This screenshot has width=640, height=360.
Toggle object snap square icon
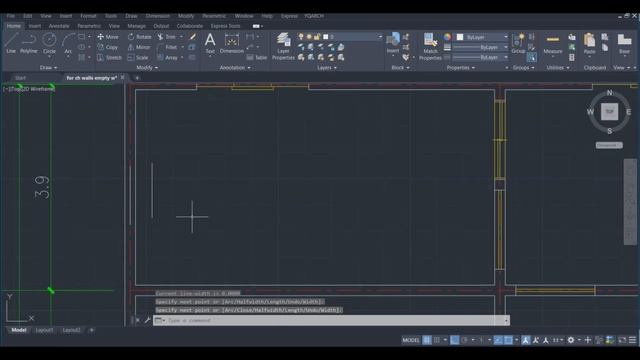(508, 340)
